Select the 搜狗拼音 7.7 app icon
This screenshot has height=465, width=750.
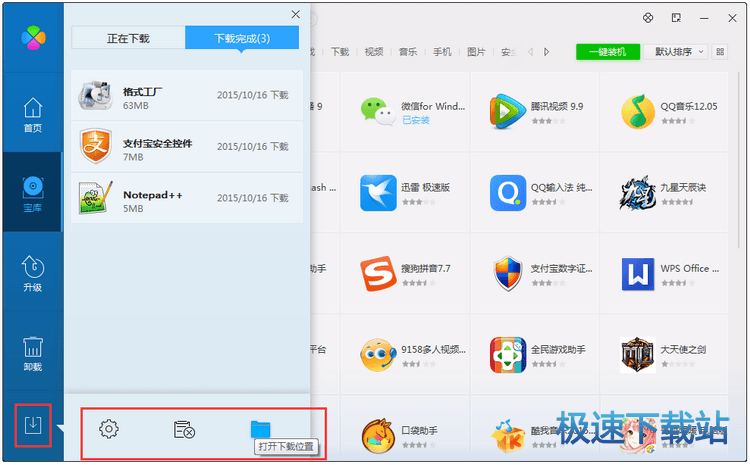tap(378, 274)
